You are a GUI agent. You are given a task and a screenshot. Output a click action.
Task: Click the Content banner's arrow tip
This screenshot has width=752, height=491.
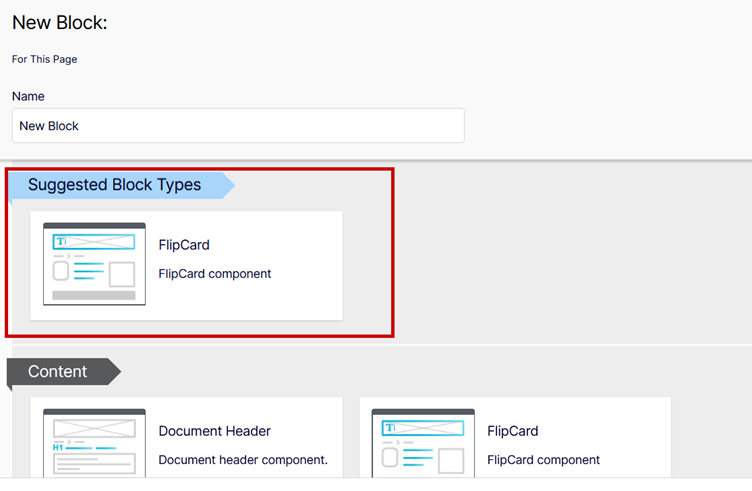click(x=115, y=372)
